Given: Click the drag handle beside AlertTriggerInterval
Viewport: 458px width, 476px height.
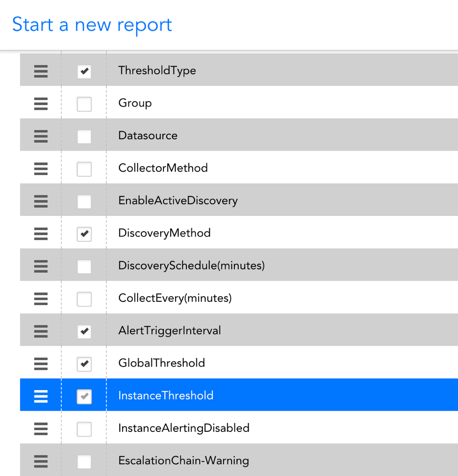Looking at the screenshot, I should tap(40, 331).
